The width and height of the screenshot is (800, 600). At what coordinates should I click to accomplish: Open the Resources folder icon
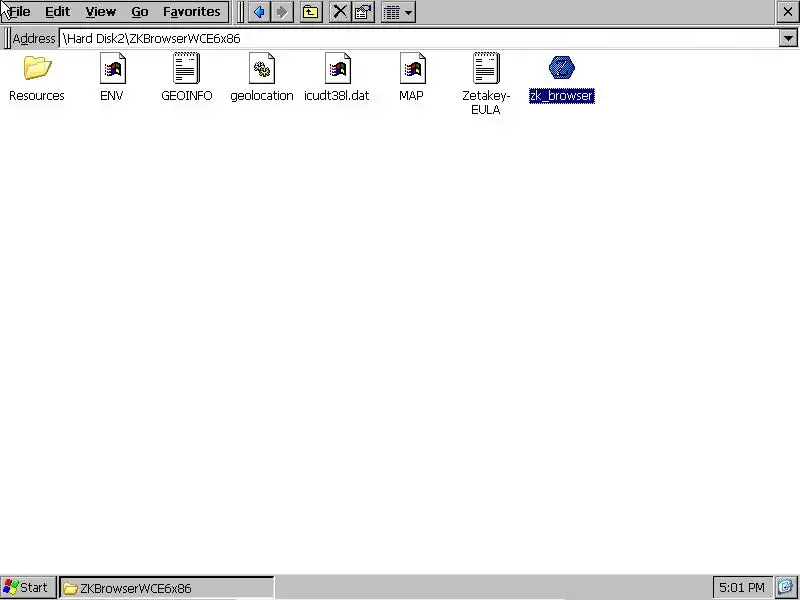pos(37,68)
